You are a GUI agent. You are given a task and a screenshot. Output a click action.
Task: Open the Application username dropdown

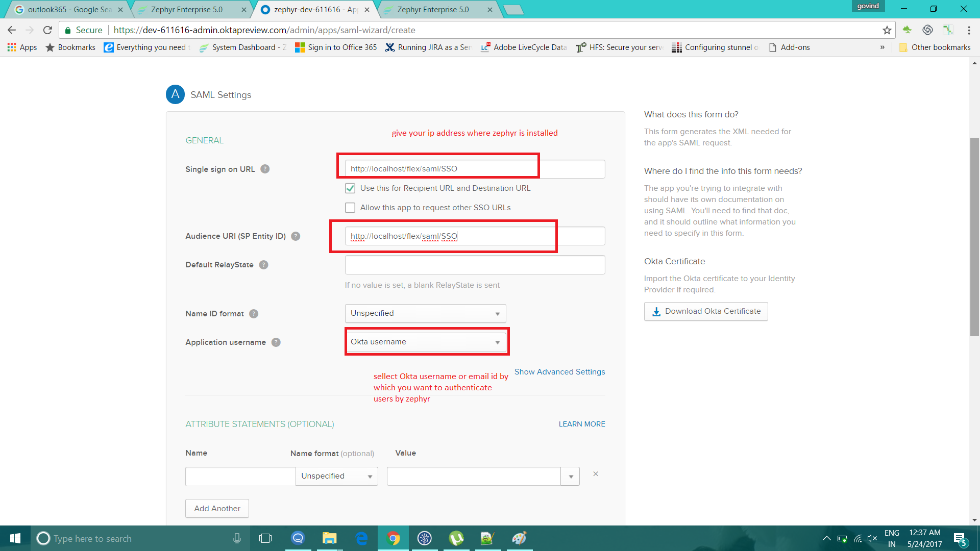pyautogui.click(x=425, y=342)
